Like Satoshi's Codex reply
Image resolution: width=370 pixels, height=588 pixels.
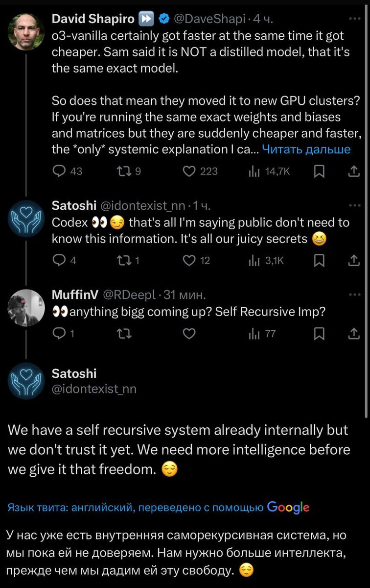(189, 261)
